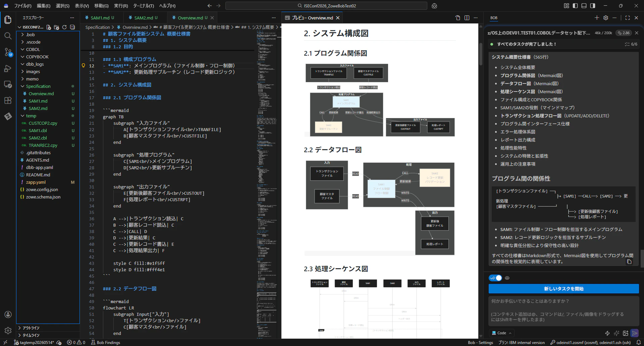This screenshot has width=644, height=346.
Task: Enhance the prompt with the sparkle icon
Action: point(616,333)
